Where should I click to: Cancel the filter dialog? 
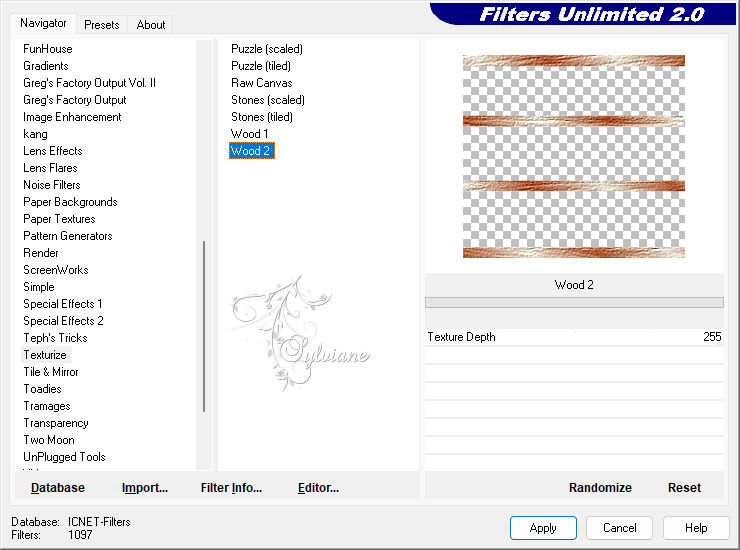click(619, 528)
